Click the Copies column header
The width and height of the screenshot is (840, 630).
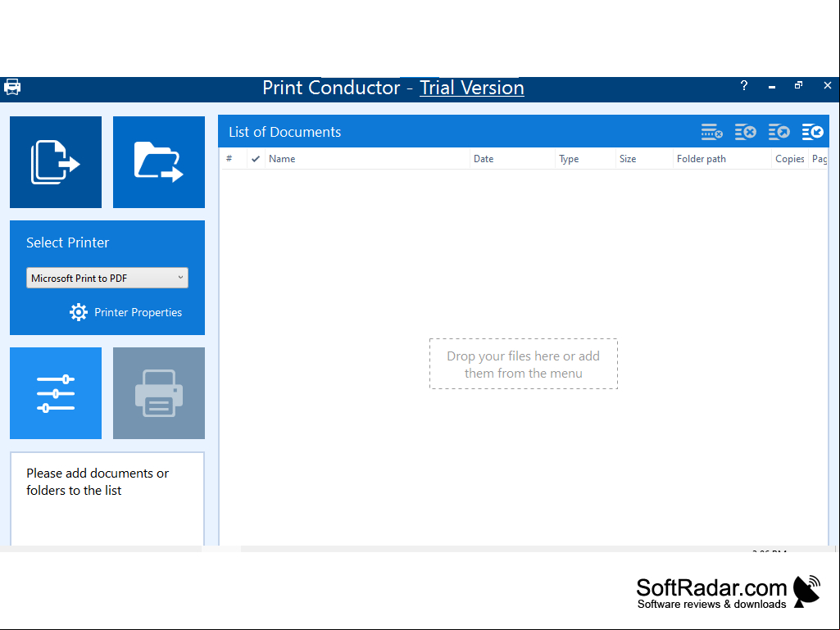click(x=790, y=159)
